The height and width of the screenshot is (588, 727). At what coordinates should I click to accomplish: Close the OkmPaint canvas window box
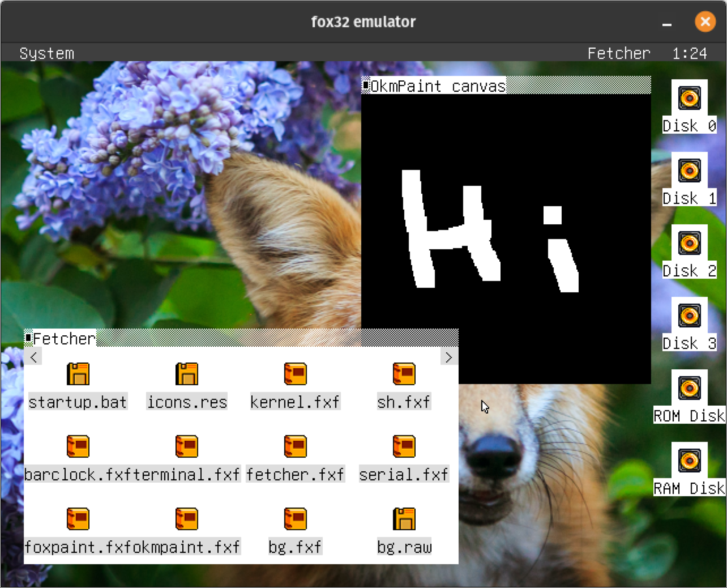(x=366, y=85)
